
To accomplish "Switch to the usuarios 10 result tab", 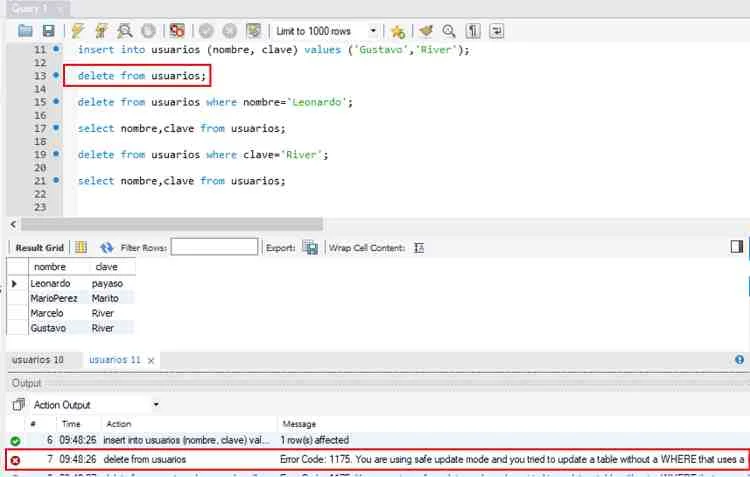I will pos(37,360).
